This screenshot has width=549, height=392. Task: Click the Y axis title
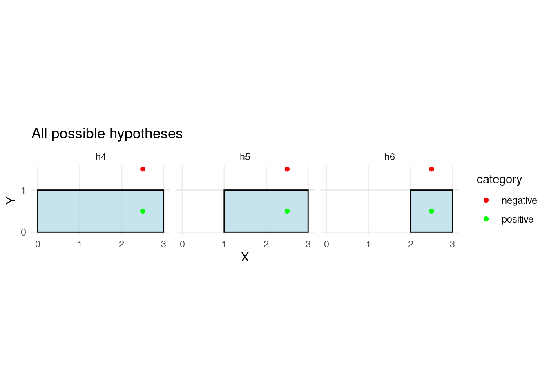click(x=11, y=200)
